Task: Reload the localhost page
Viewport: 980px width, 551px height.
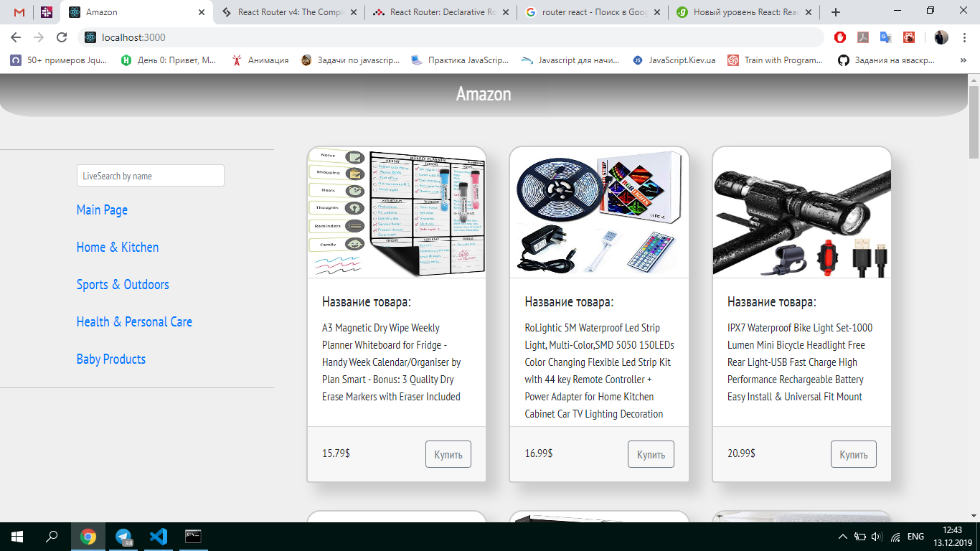Action: (x=62, y=37)
